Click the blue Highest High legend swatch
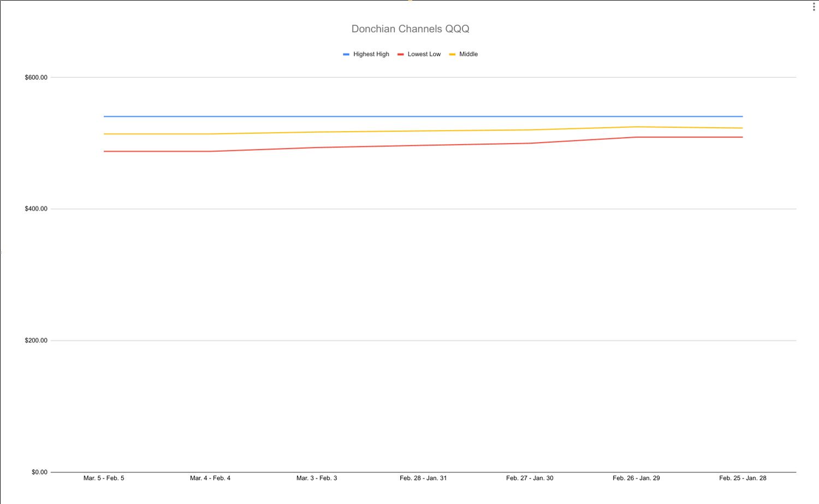 [346, 55]
